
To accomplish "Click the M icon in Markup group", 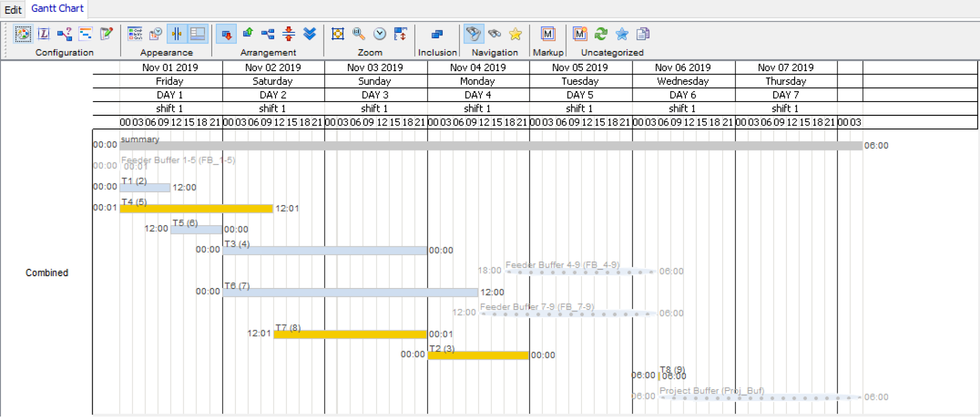I will pyautogui.click(x=548, y=34).
